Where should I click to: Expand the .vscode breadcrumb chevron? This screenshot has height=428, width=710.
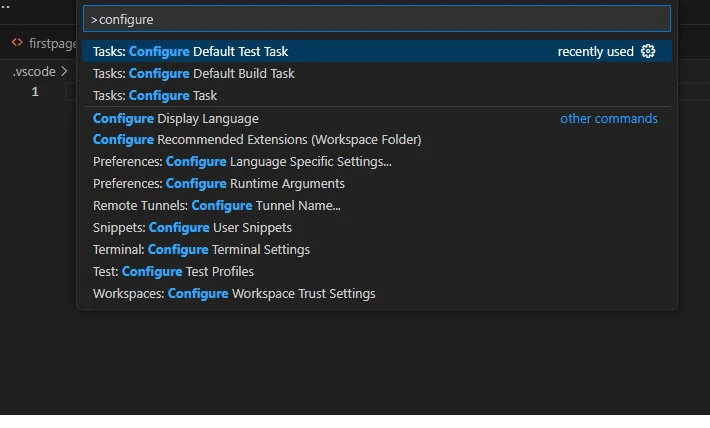click(64, 72)
